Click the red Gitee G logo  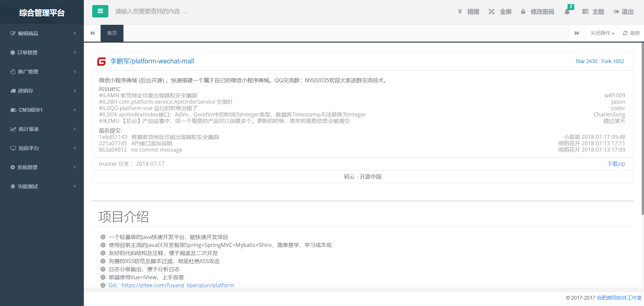point(102,61)
